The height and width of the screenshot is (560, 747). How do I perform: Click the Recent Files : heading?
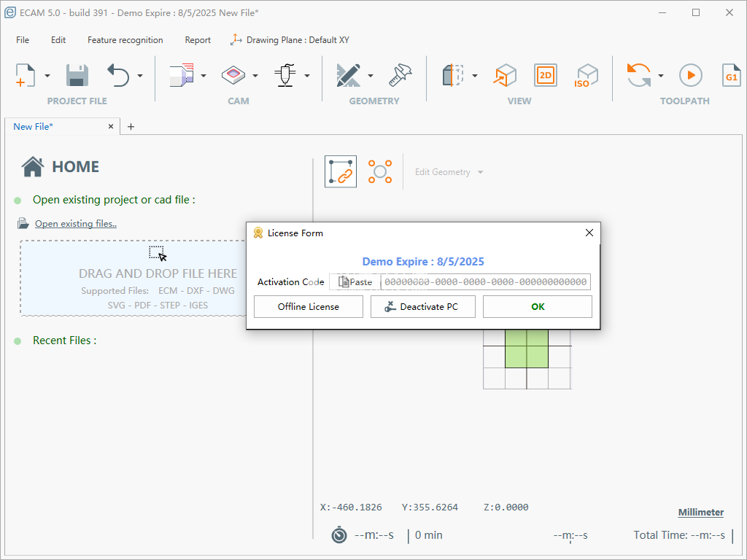[x=64, y=341]
